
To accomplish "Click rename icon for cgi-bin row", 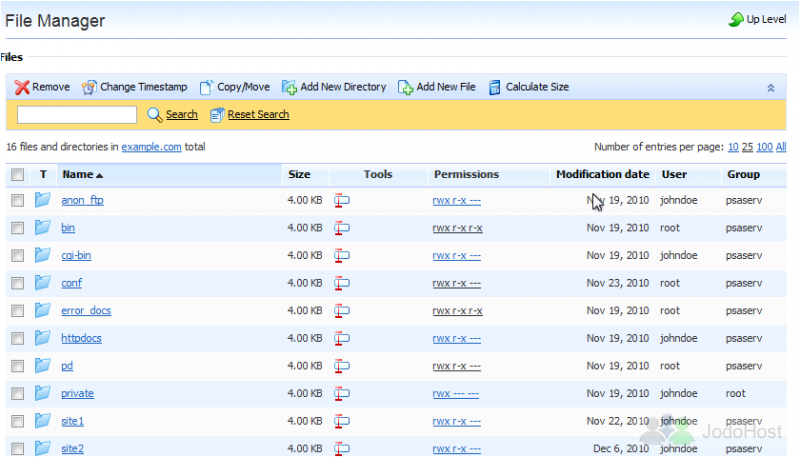I will point(341,256).
